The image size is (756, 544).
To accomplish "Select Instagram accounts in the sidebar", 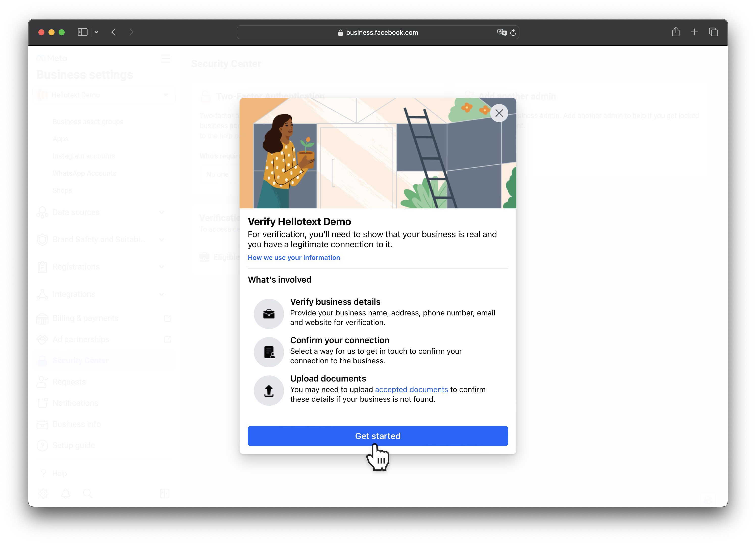I will coord(83,156).
